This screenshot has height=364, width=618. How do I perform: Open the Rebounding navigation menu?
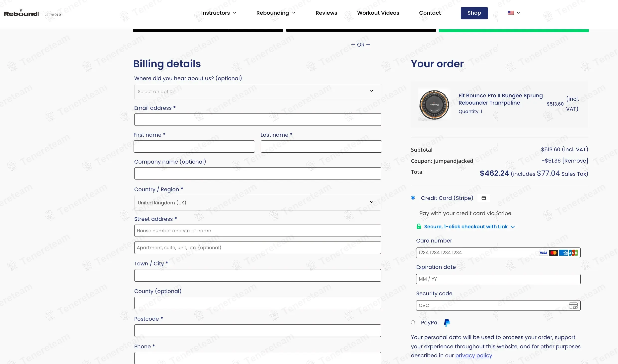pos(273,13)
